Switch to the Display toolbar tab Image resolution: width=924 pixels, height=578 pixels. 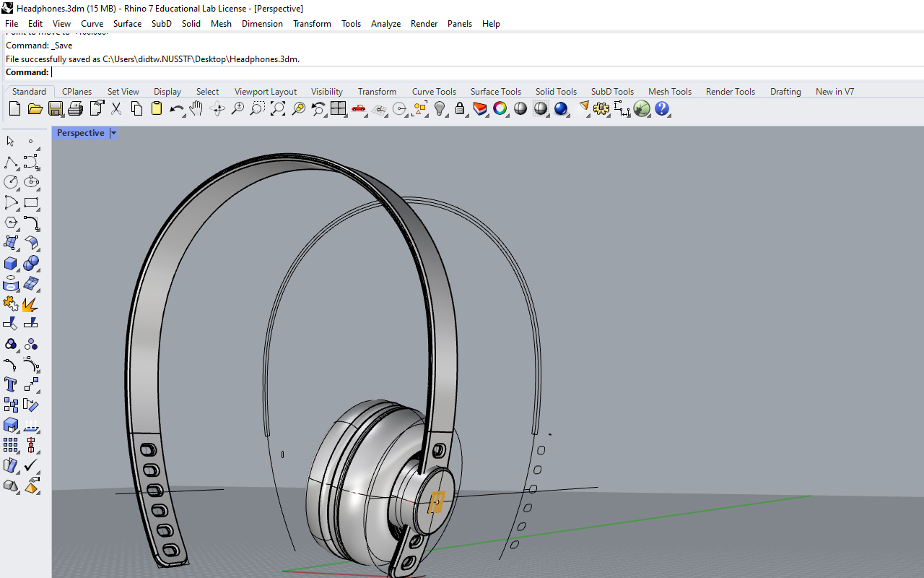click(x=167, y=92)
